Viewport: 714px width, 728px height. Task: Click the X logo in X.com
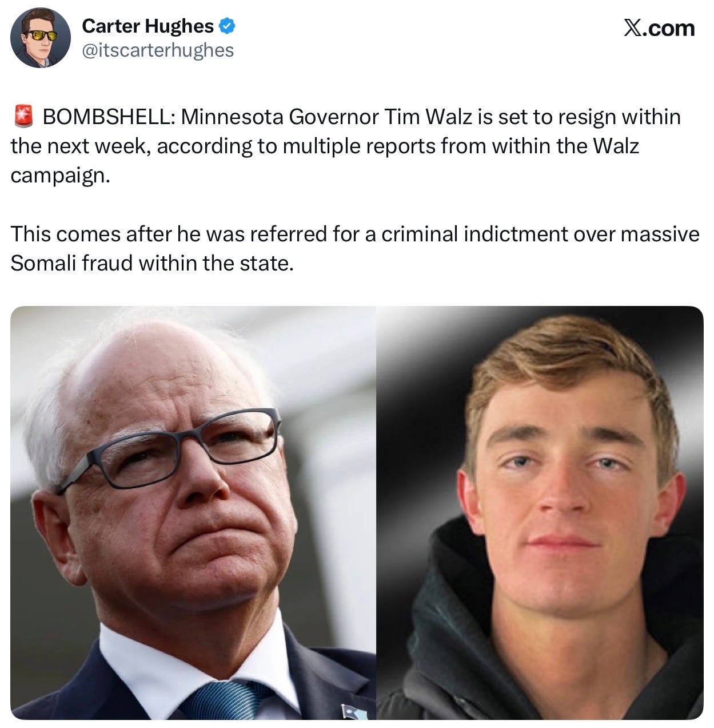point(632,28)
